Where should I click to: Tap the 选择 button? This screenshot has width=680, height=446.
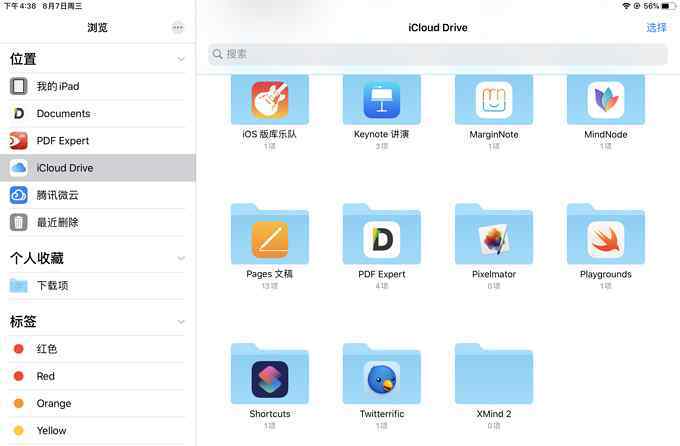(656, 28)
